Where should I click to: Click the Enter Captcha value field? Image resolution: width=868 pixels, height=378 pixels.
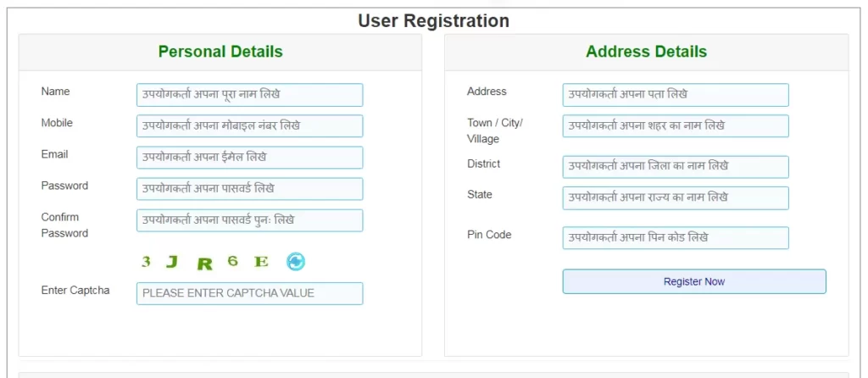click(250, 293)
